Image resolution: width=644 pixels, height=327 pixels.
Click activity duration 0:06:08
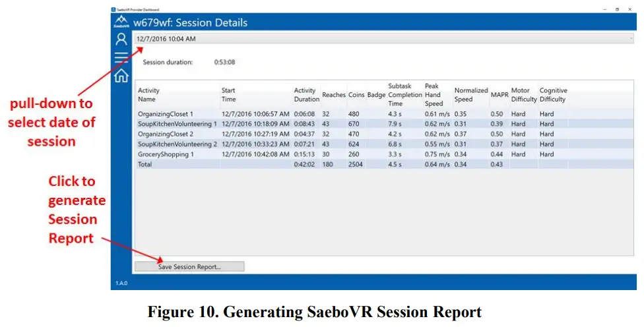(x=304, y=114)
